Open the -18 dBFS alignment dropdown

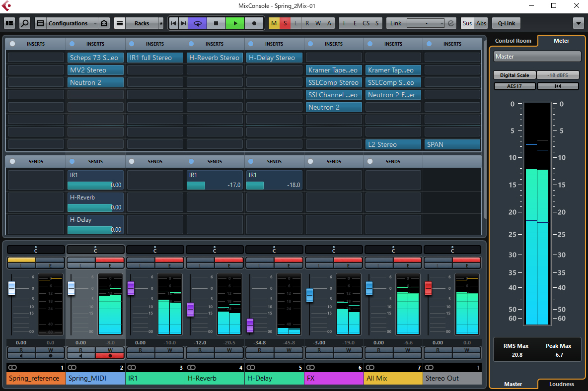coord(558,75)
